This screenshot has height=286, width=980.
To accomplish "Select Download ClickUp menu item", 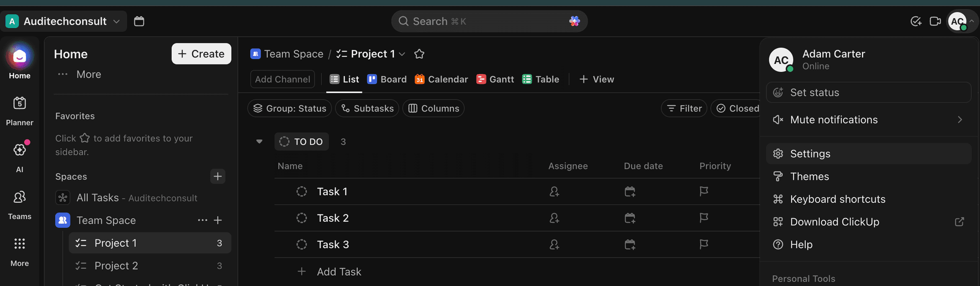I will point(869,222).
